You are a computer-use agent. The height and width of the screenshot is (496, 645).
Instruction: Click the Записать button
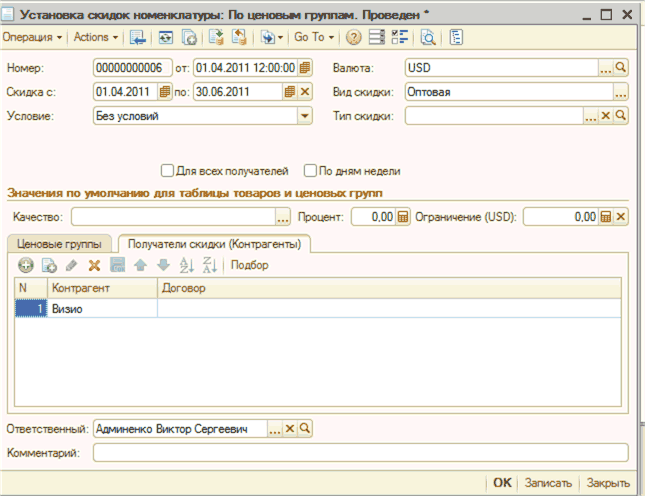pyautogui.click(x=548, y=482)
